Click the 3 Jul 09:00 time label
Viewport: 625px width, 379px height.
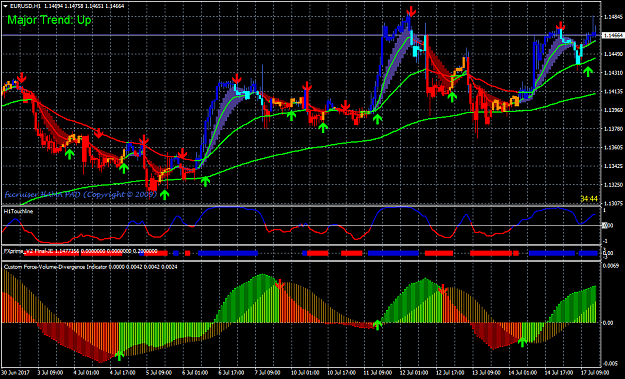(50, 373)
